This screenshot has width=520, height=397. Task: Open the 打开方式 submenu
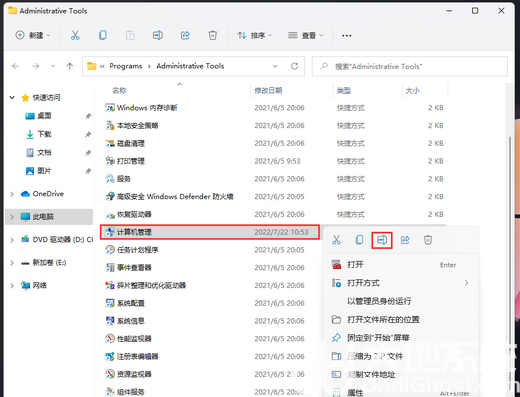pyautogui.click(x=401, y=283)
